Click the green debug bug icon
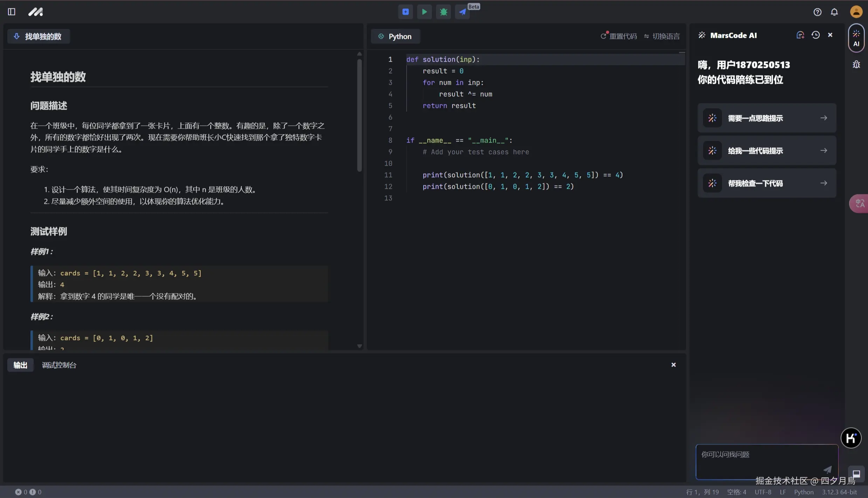 (x=443, y=12)
